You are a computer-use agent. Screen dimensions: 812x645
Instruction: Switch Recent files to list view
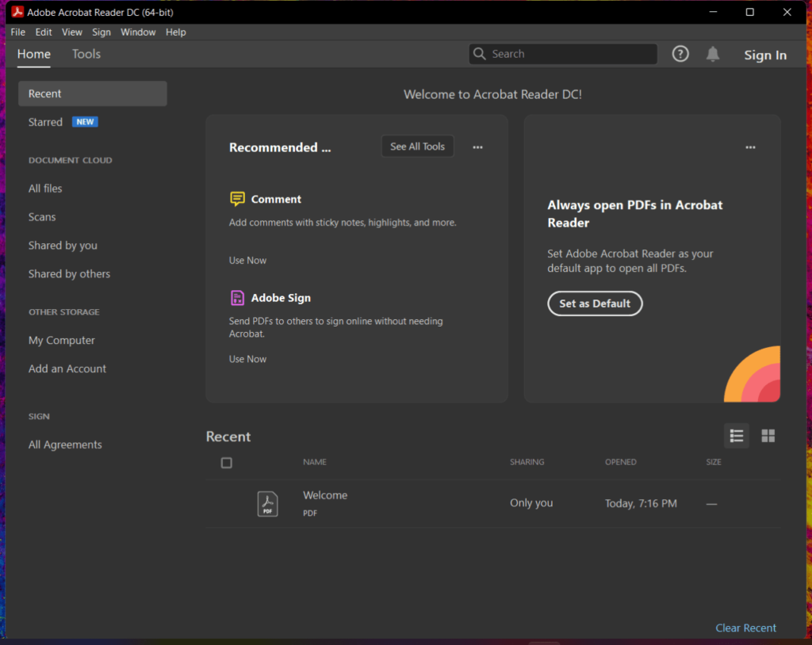coord(736,435)
